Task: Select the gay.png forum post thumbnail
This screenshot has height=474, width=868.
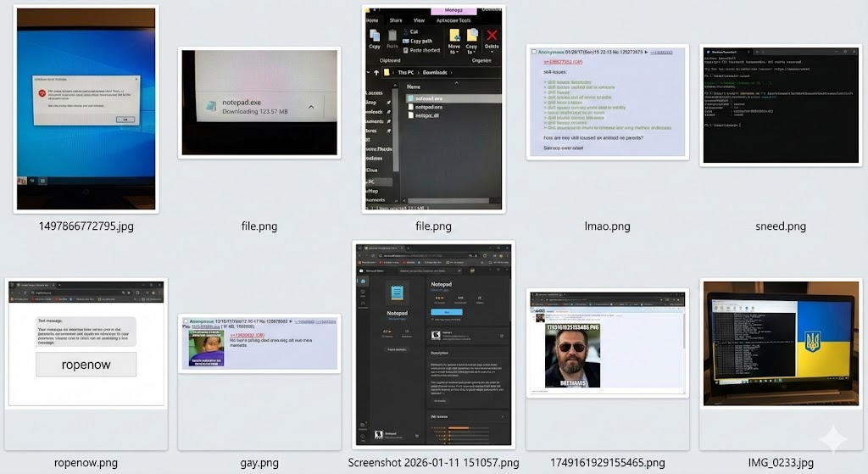Action: 259,343
